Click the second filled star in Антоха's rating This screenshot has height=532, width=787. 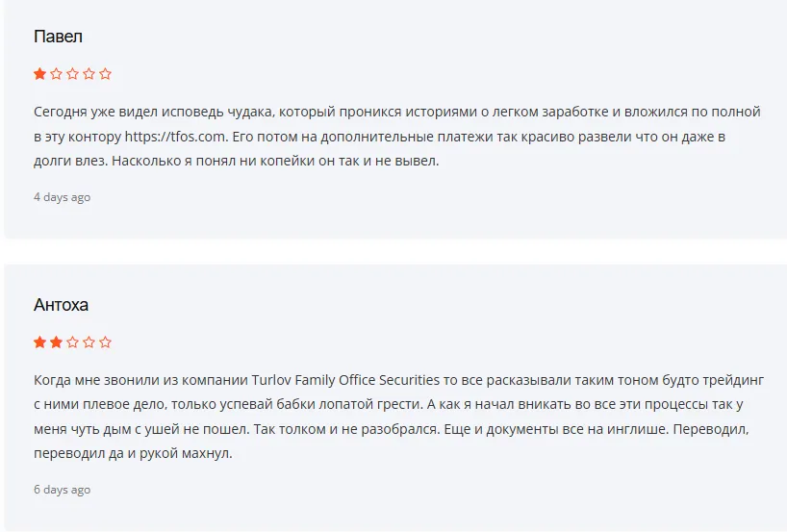pyautogui.click(x=56, y=342)
